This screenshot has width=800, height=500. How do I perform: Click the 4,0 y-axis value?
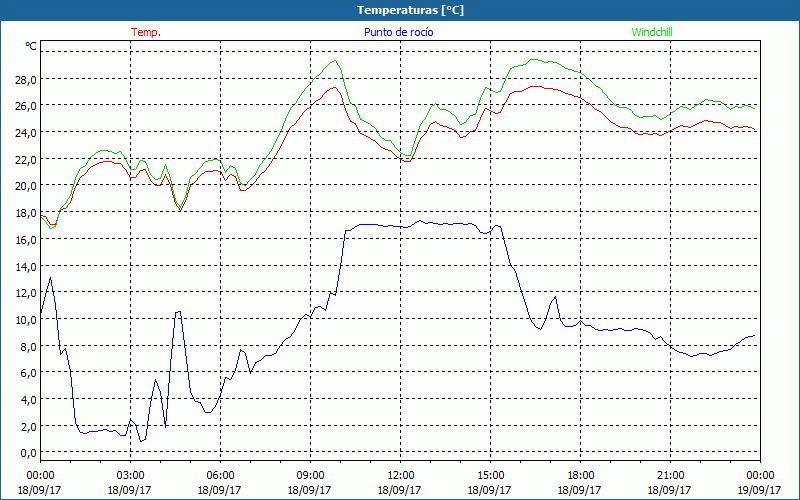(29, 399)
